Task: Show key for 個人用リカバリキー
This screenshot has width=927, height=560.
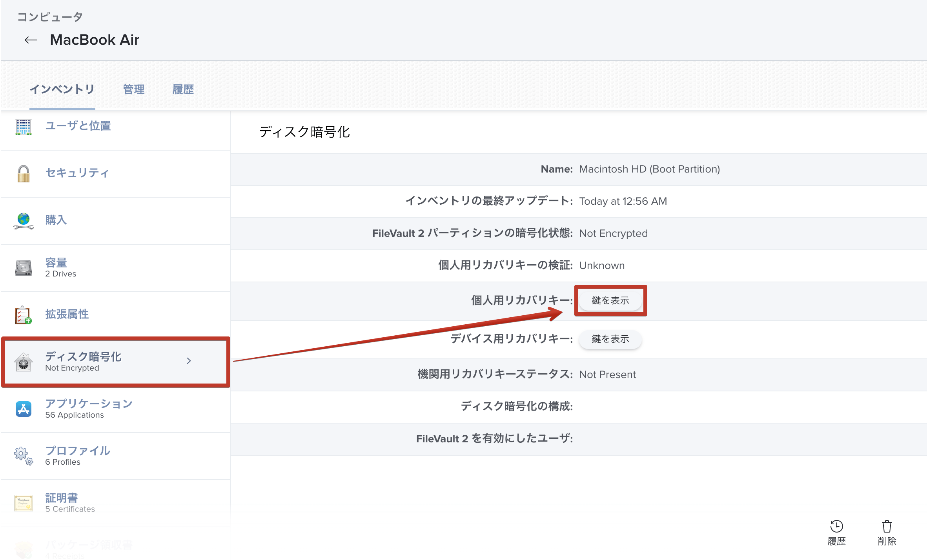Action: tap(610, 300)
